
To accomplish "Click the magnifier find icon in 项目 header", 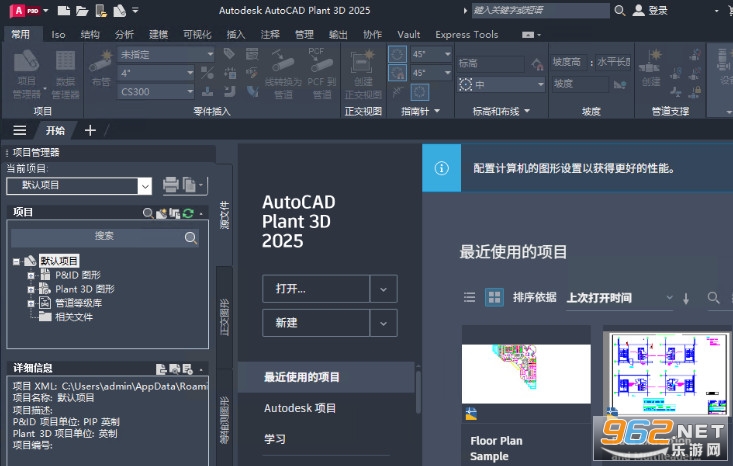I will [148, 213].
